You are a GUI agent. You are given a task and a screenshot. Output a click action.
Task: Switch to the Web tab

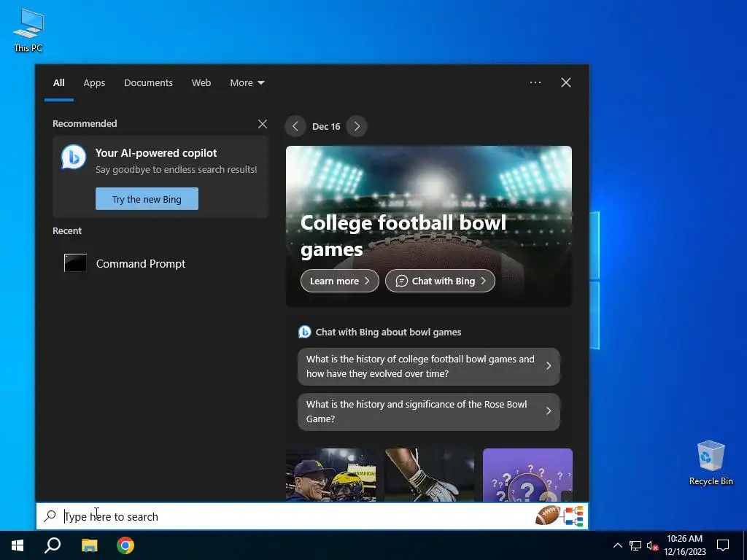pyautogui.click(x=201, y=83)
